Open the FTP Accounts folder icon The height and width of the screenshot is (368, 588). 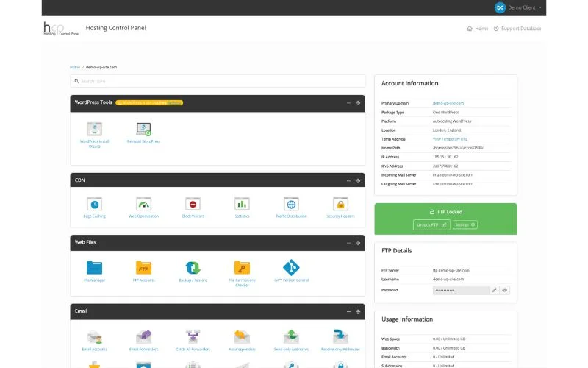(143, 268)
